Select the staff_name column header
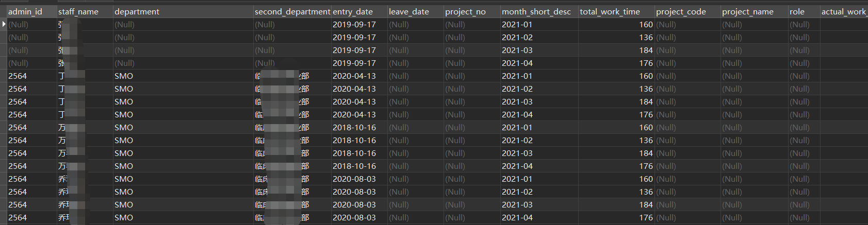This screenshot has height=225, width=868. [85, 11]
